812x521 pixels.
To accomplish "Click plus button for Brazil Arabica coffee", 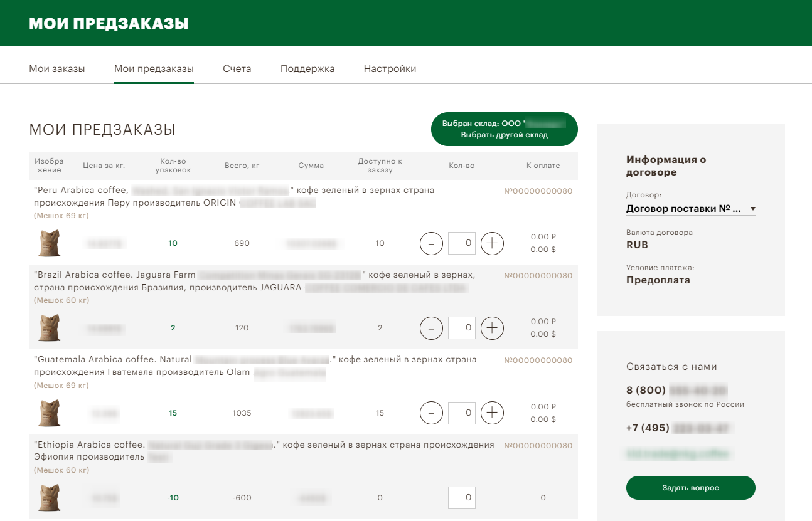I will coord(492,328).
